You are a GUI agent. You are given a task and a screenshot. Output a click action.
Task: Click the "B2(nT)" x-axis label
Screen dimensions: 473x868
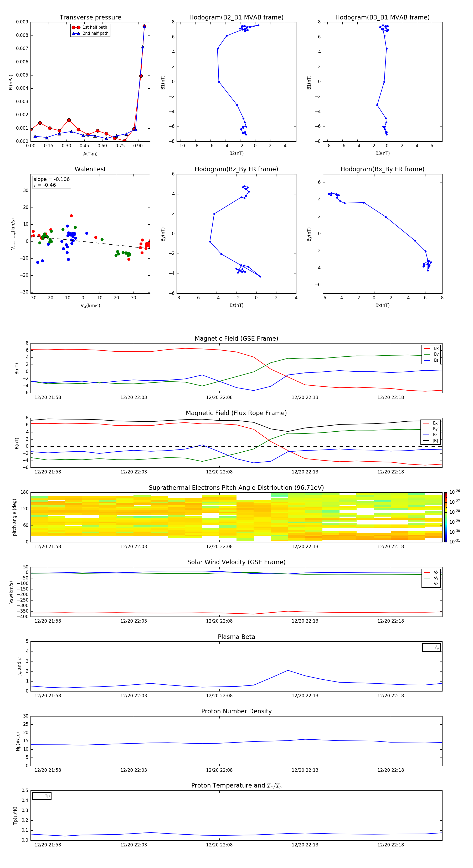pos(236,153)
